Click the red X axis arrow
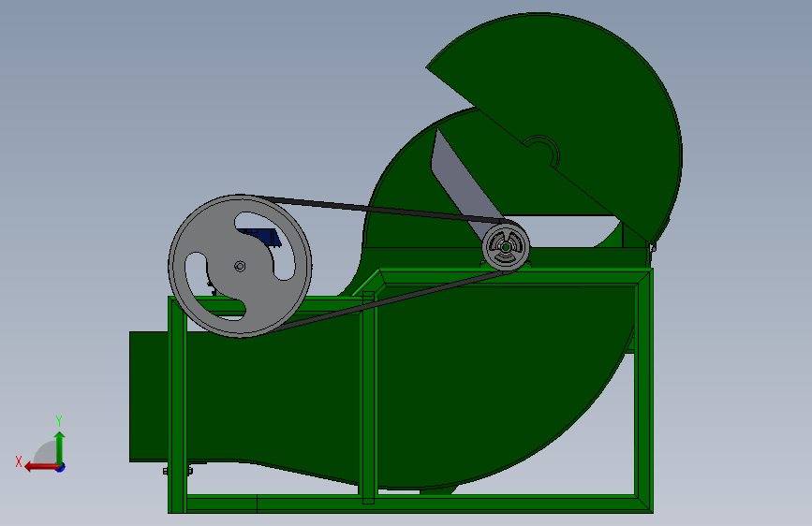 40,467
